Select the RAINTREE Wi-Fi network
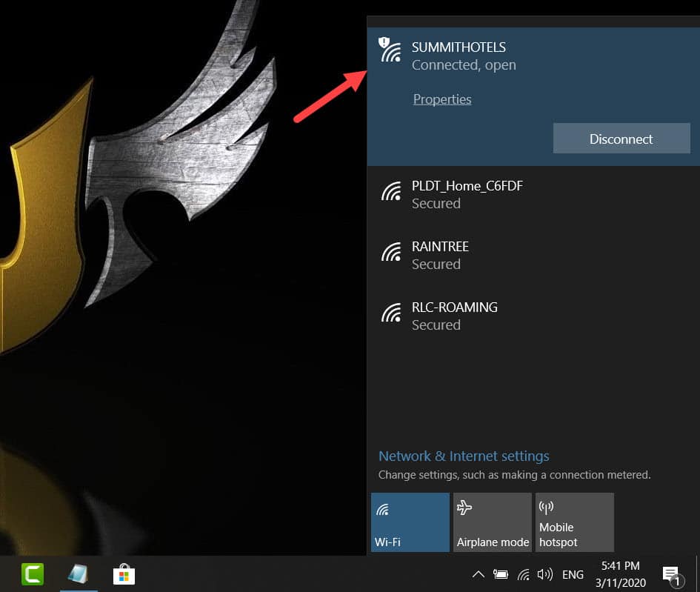This screenshot has width=700, height=592. (533, 256)
